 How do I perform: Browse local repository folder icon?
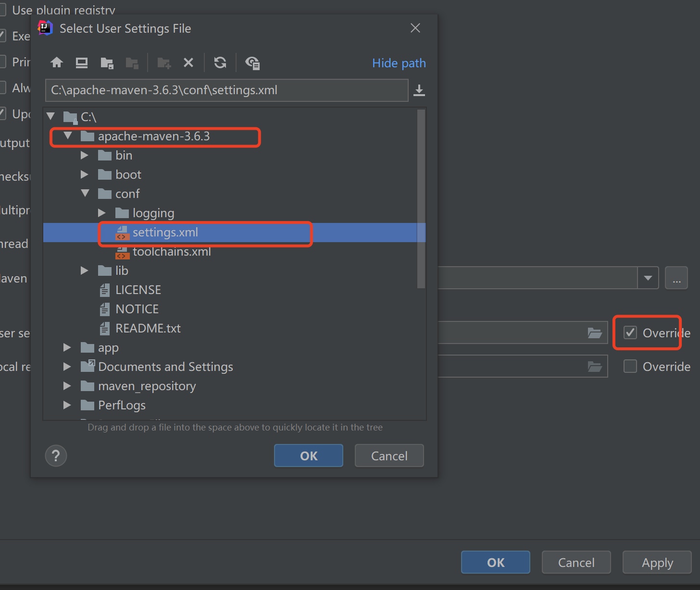595,367
